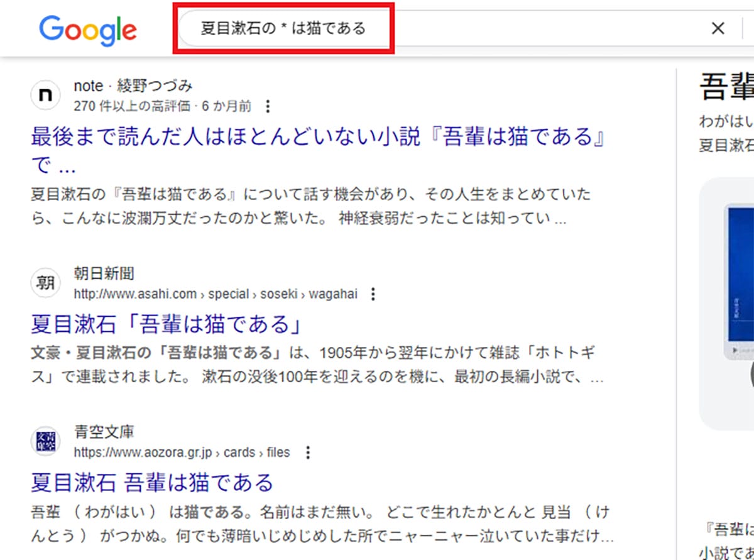Screen dimensions: 754x560
Task: Open the 青空文庫 text of 吾輩は猫である
Action: [151, 483]
